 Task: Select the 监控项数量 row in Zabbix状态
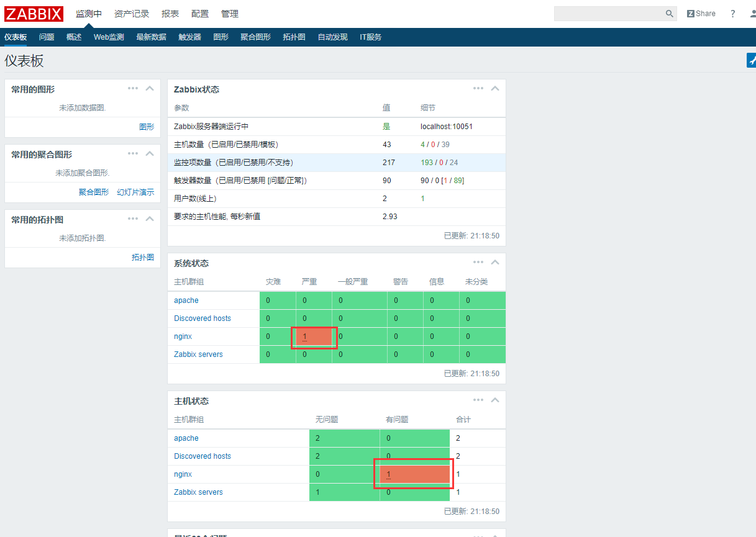coord(337,163)
